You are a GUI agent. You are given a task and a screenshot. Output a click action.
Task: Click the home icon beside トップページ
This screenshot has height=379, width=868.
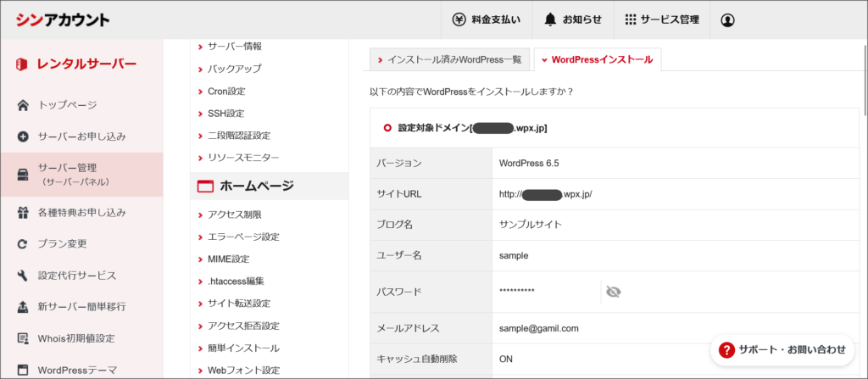pyautogui.click(x=23, y=105)
